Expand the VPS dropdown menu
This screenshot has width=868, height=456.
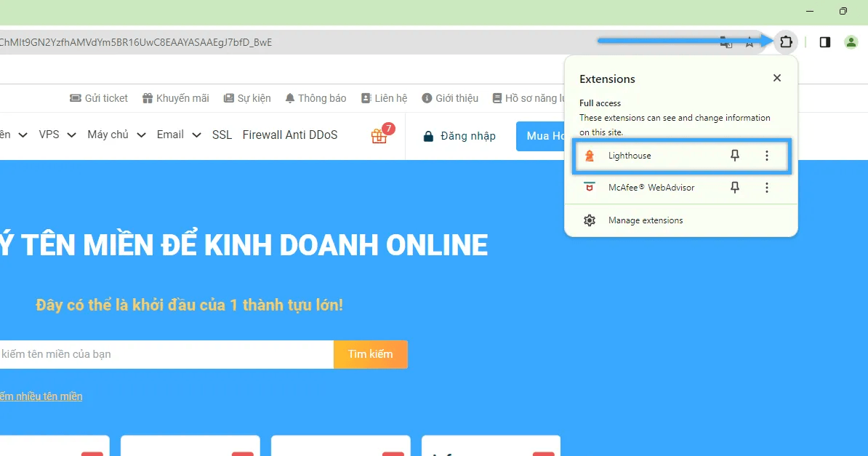pos(57,135)
